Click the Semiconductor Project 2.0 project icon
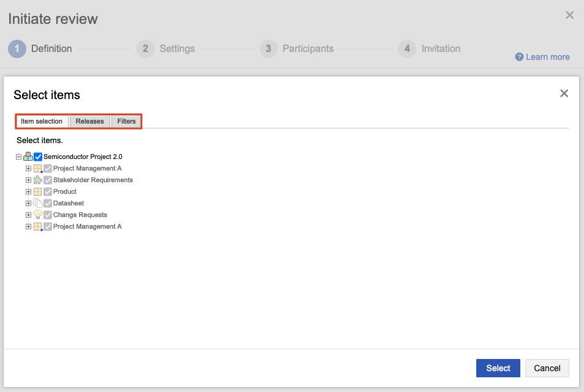 (28, 157)
